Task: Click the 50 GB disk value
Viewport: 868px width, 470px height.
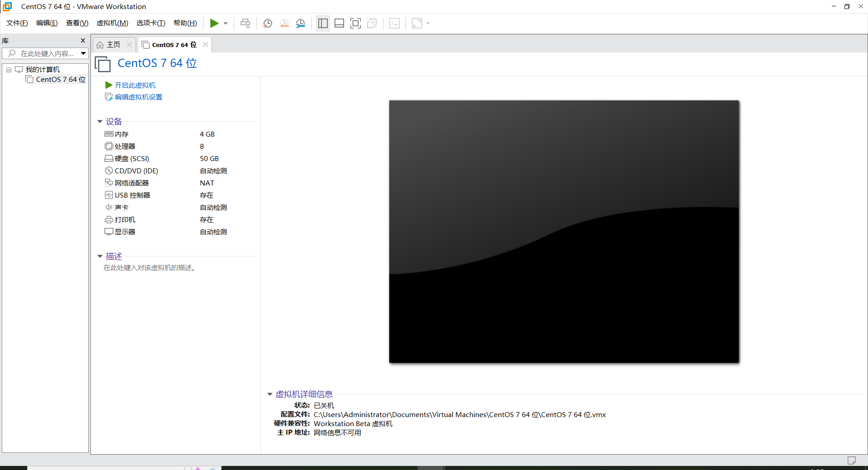Action: coord(209,159)
